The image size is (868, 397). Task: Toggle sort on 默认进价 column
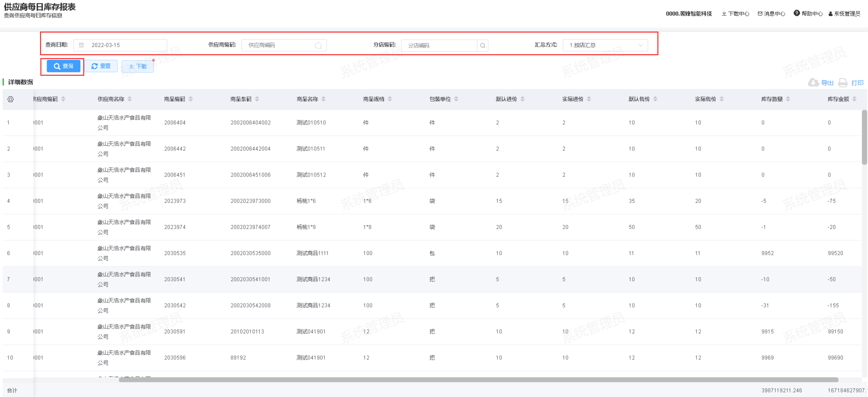tap(522, 99)
